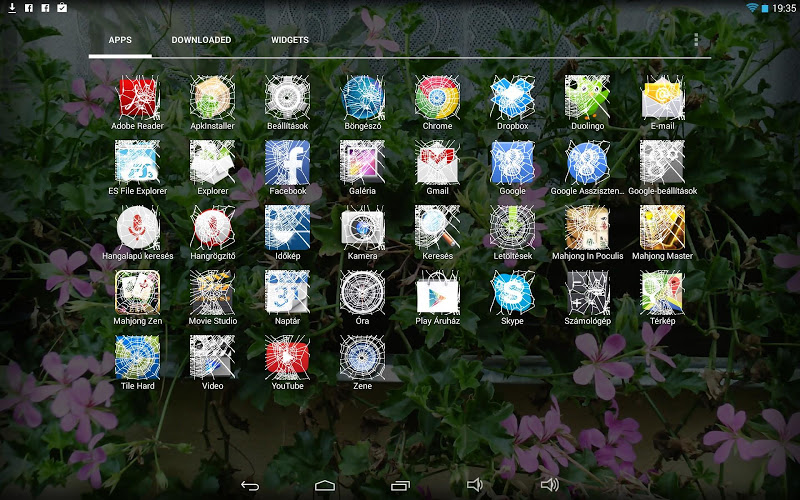Open the E-mail app

click(662, 98)
